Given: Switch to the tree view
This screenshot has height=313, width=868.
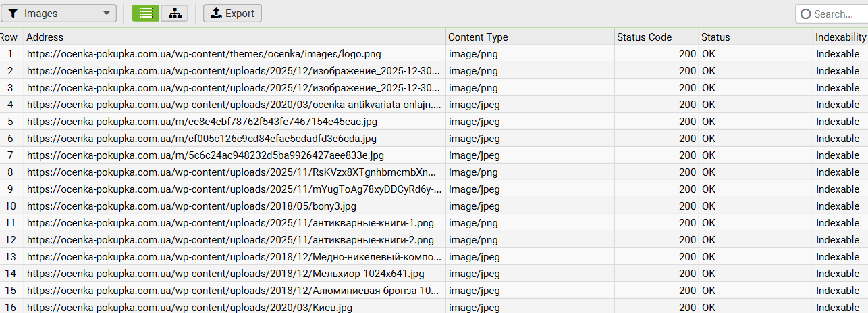Looking at the screenshot, I should (174, 13).
